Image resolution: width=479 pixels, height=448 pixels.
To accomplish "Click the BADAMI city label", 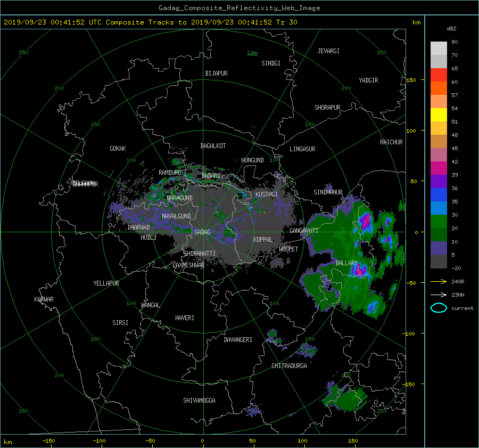I will [x=211, y=176].
